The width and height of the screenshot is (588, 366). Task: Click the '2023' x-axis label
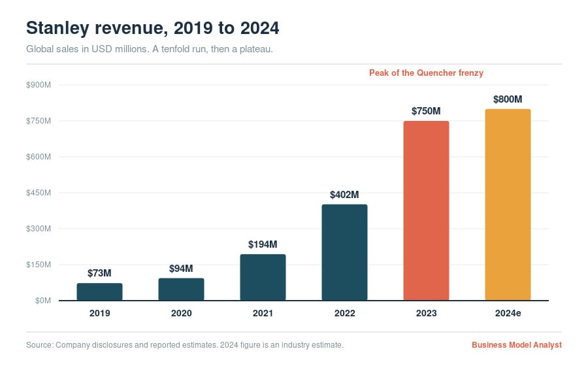(427, 313)
